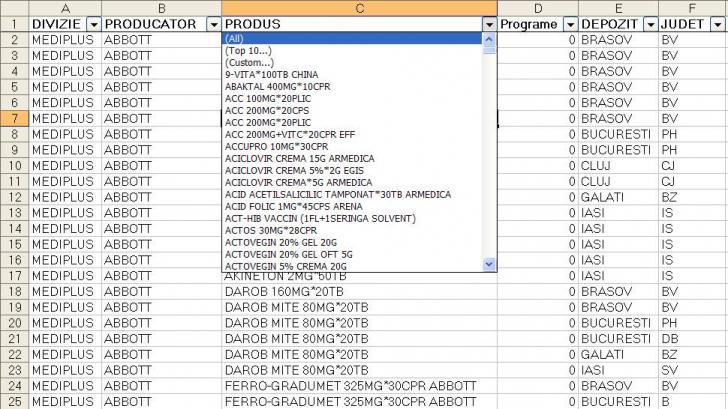Click IASI cell in row 17
Screen dimensions: 728x409
pos(618,276)
